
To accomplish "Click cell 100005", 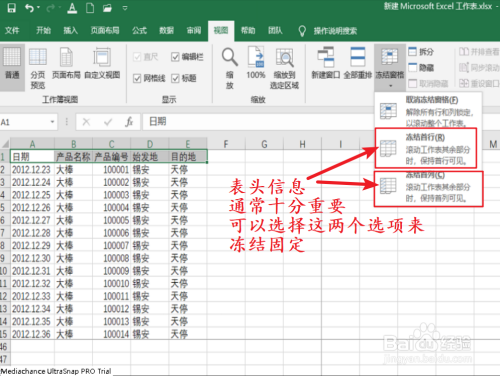I will tap(112, 220).
